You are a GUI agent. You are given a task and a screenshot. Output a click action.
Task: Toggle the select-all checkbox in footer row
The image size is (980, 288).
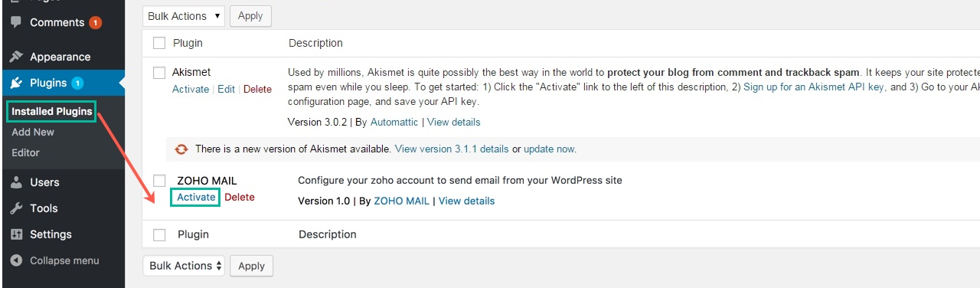pyautogui.click(x=159, y=234)
